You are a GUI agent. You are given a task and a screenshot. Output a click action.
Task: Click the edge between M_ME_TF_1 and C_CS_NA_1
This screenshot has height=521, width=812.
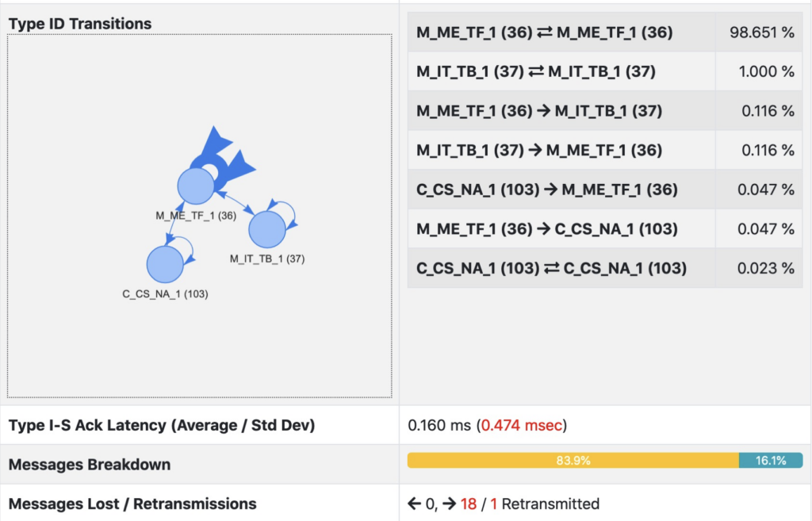[174, 224]
